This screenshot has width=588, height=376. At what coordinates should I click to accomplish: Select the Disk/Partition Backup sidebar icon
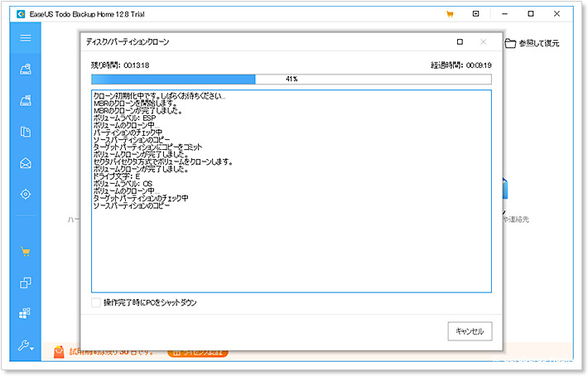click(26, 69)
